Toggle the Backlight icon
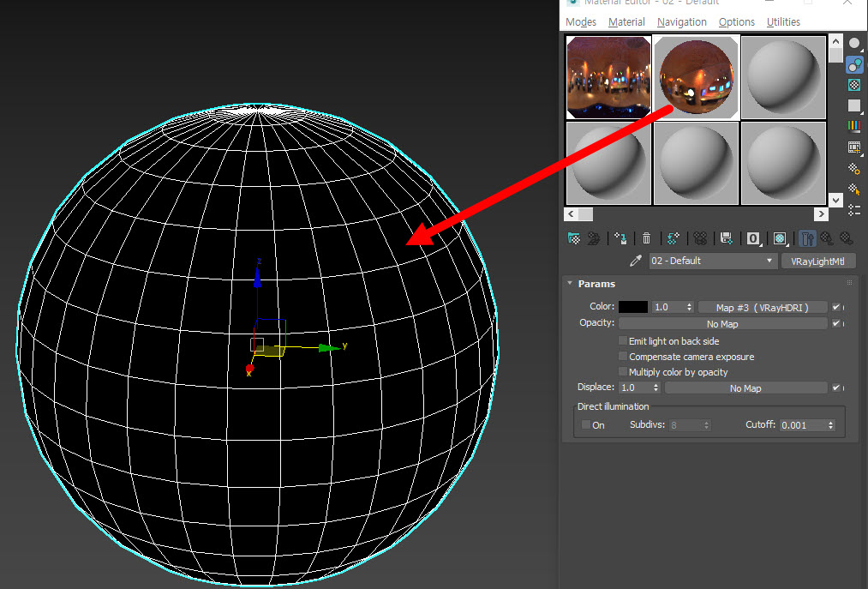The width and height of the screenshot is (868, 589). click(854, 65)
